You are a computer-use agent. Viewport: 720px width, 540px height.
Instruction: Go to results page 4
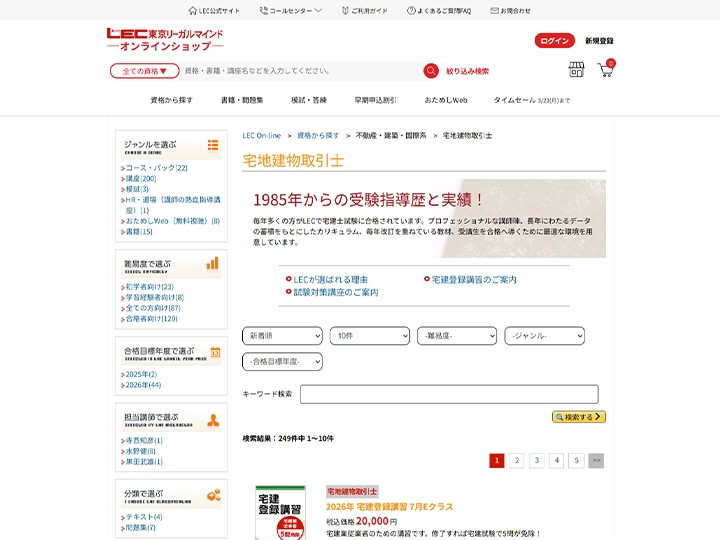click(557, 460)
